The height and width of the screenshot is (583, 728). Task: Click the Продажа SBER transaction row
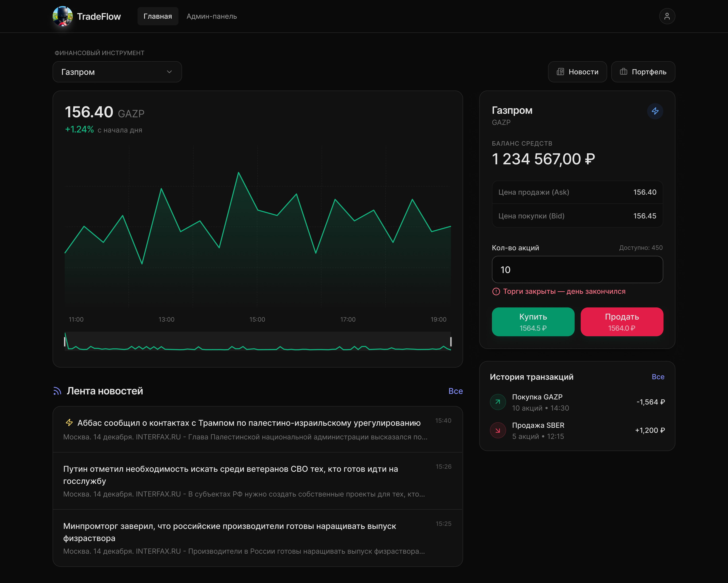coord(577,430)
